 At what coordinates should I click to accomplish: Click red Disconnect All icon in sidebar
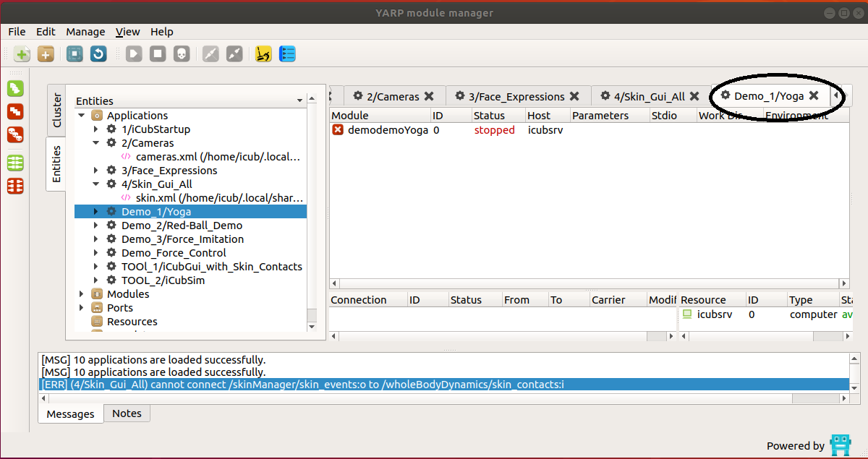(x=15, y=186)
